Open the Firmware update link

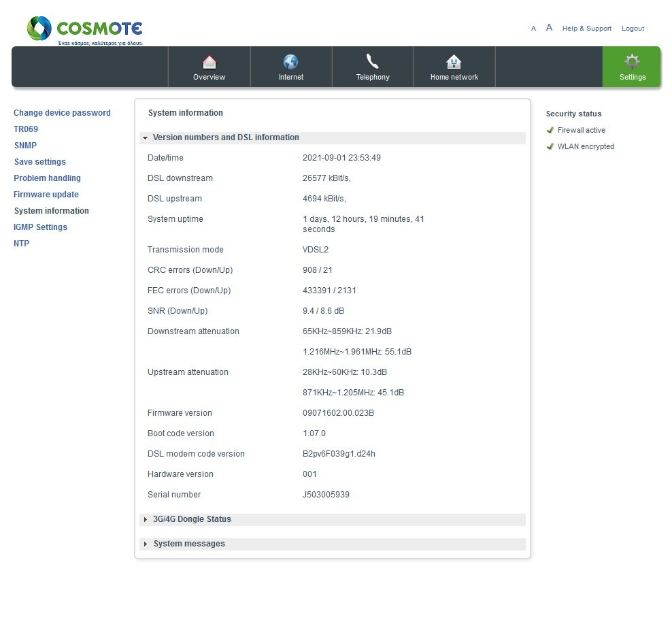[x=46, y=194]
